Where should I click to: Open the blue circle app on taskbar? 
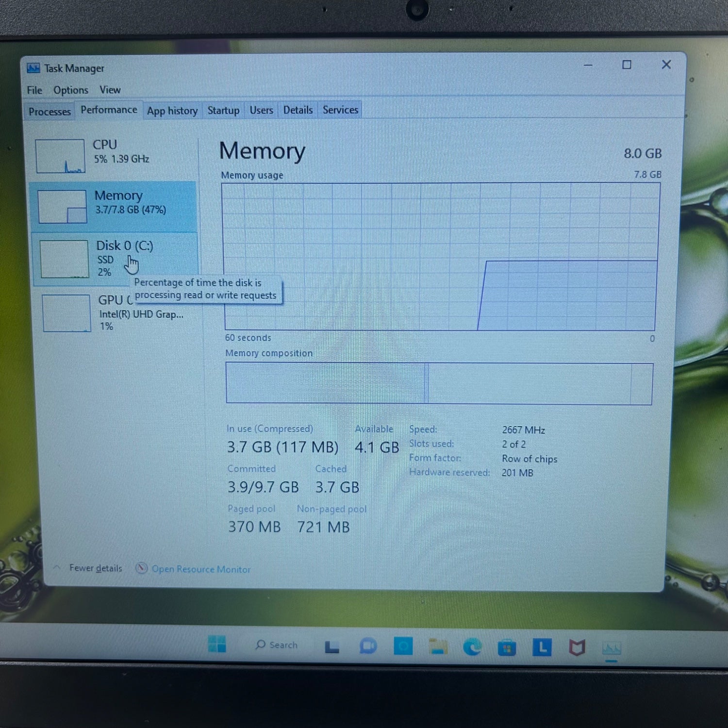403,646
